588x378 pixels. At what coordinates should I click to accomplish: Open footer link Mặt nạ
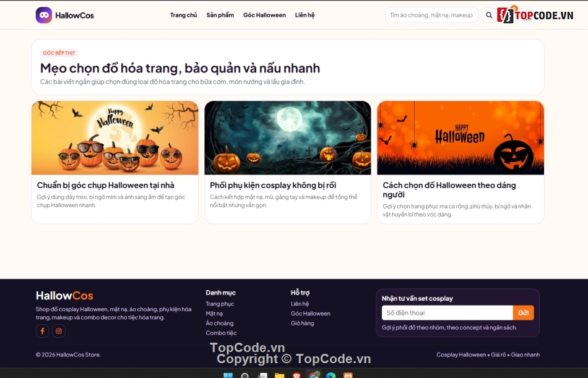214,314
